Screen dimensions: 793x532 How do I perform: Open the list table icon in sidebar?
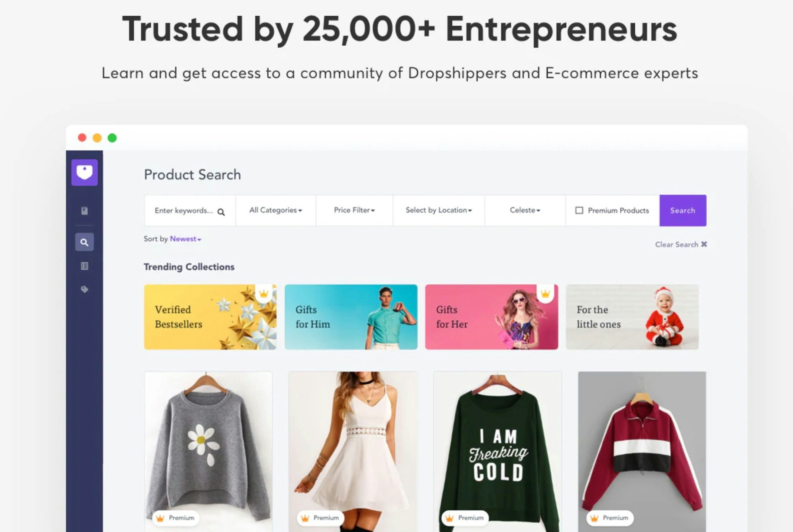84,266
